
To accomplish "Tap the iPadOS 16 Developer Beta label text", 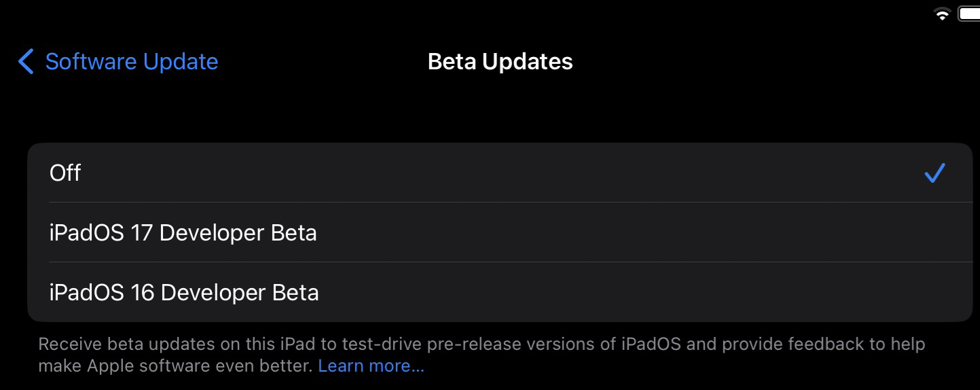I will click(184, 293).
